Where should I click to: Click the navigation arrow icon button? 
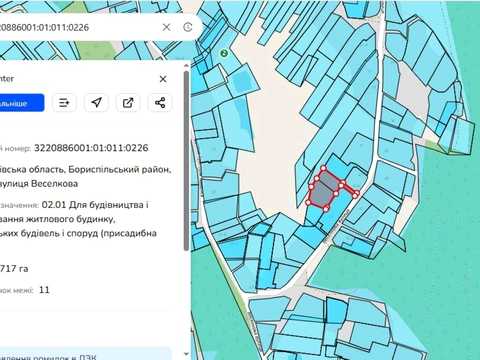96,103
